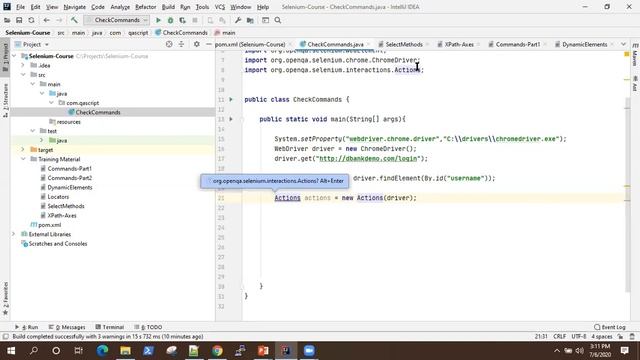Hide the Project panel with minus icon

[209, 44]
